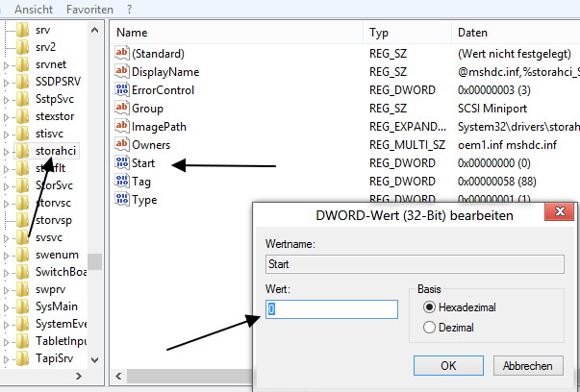Click the tree pane scroll up arrow
Screen dimensions: 580x392
click(x=94, y=30)
